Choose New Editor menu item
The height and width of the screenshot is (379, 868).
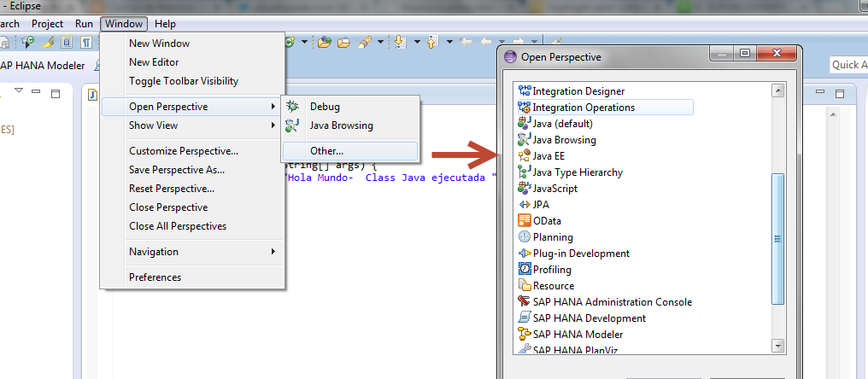point(192,62)
